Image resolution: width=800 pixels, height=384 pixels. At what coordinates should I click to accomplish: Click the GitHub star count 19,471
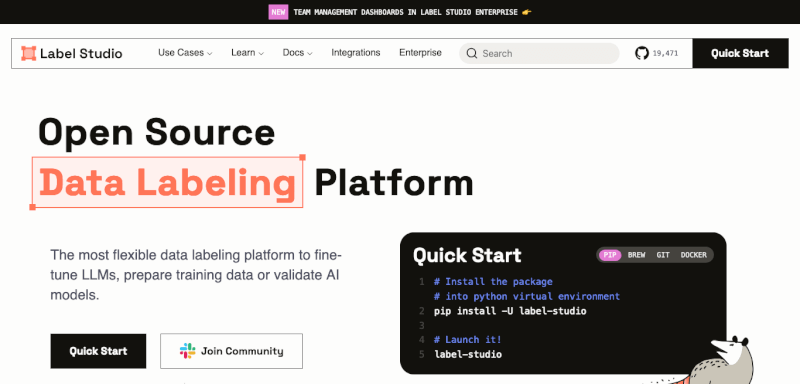665,53
